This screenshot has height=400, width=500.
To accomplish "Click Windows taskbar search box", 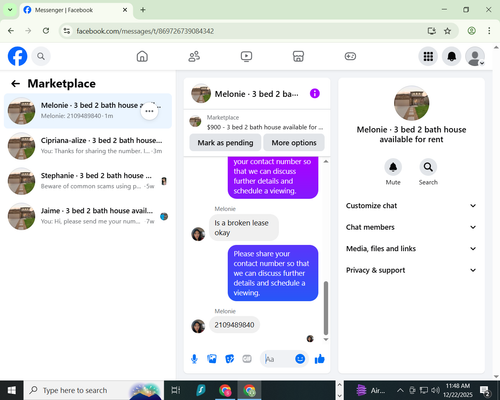I will pos(94,390).
